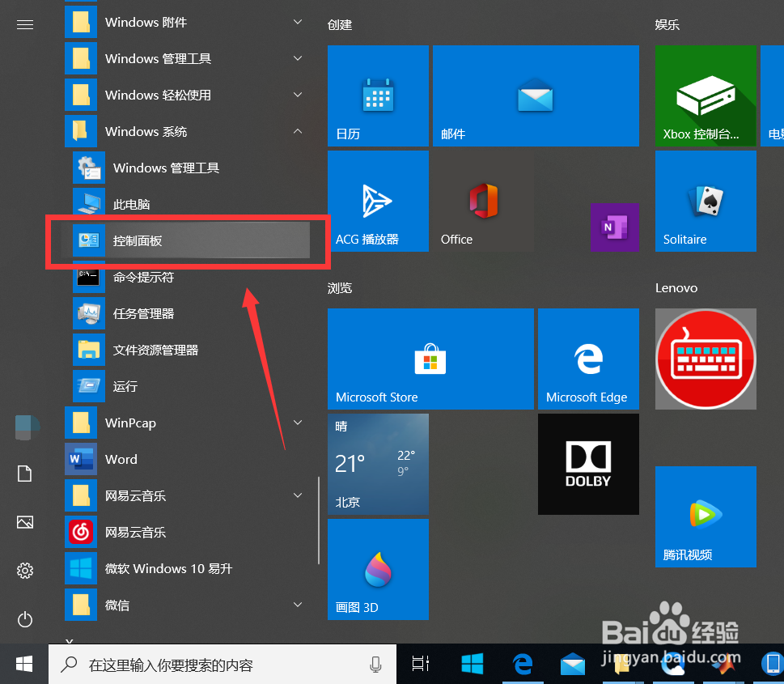Open the Dolby tile
This screenshot has width=784, height=684.
(588, 464)
